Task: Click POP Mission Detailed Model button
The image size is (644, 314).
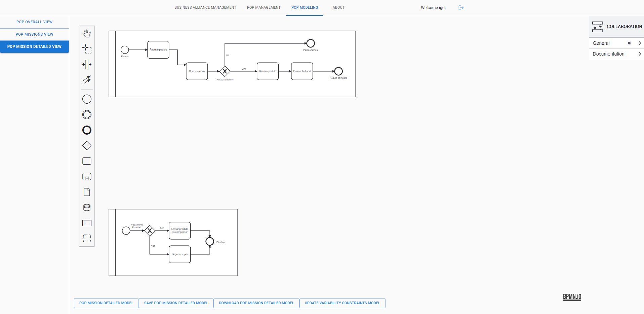Action: [x=106, y=303]
